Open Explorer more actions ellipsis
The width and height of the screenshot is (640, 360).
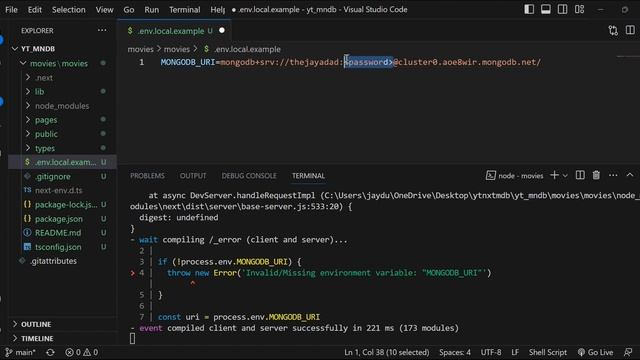102,30
